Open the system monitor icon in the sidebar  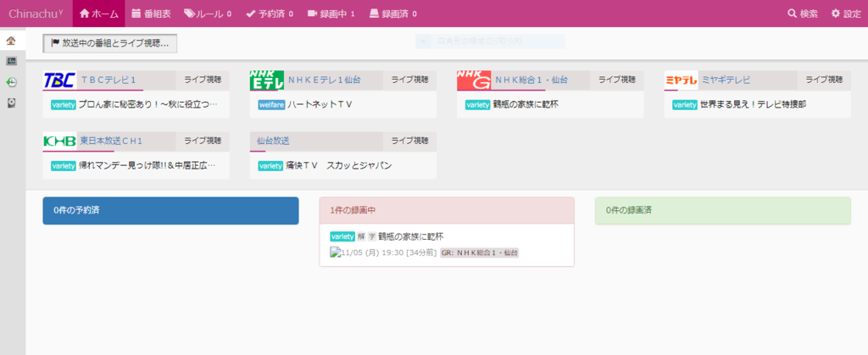coord(11,61)
